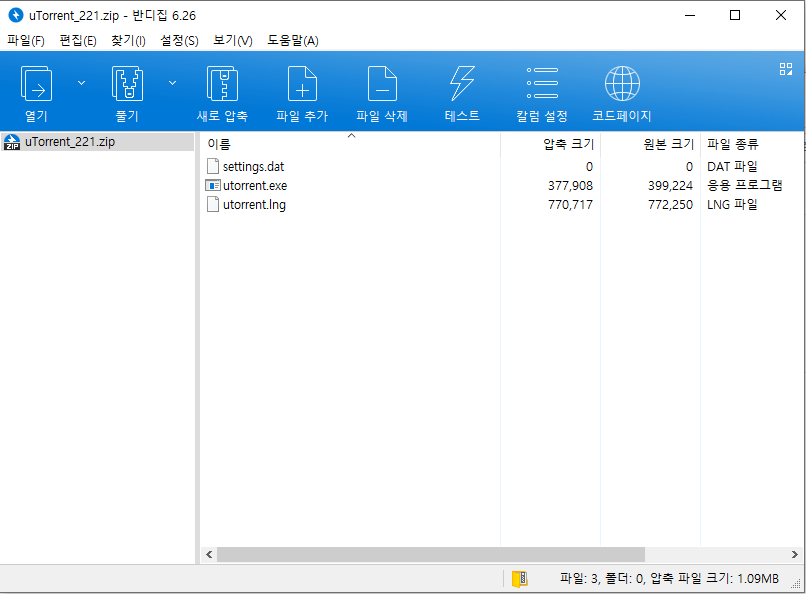The width and height of the screenshot is (806, 594).
Task: Sort by the 압축 크기 column header
Action: coord(551,144)
